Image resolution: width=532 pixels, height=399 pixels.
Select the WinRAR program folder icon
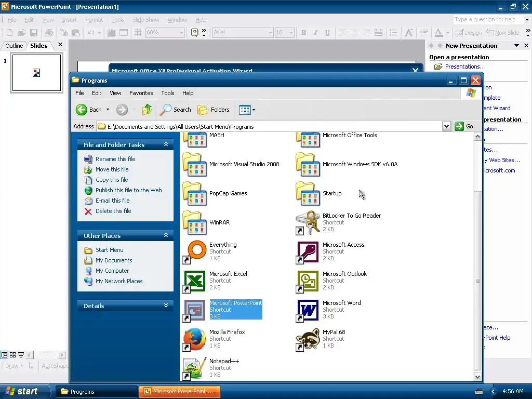pyautogui.click(x=194, y=223)
